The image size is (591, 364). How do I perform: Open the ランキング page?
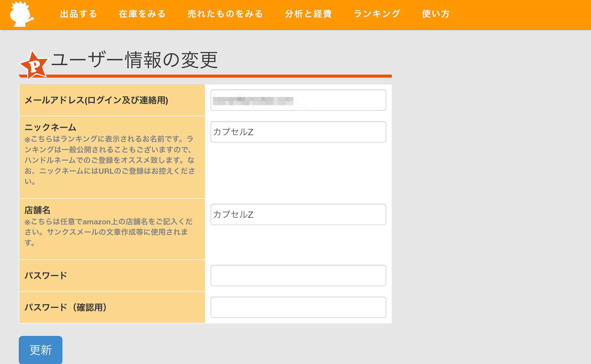point(377,14)
